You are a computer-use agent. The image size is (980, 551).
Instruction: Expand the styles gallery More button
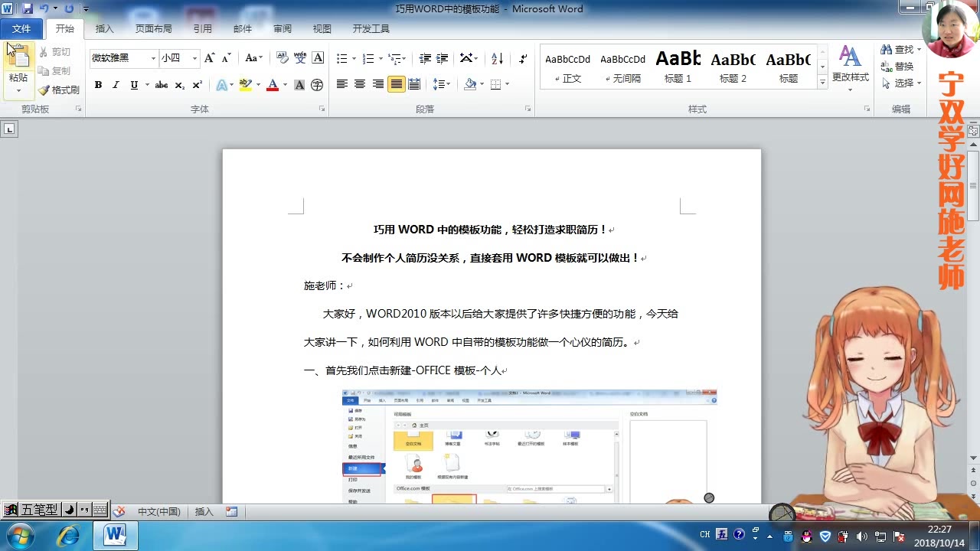[x=822, y=83]
